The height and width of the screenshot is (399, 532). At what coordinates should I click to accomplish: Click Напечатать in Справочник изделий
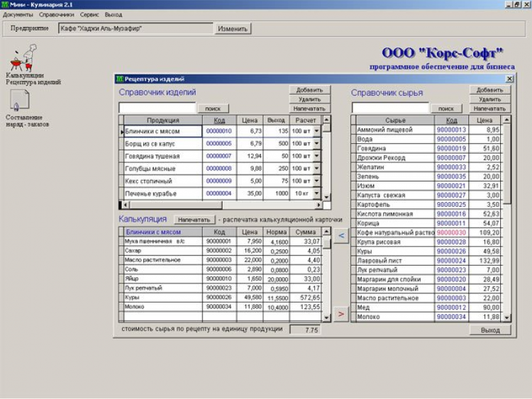tap(309, 109)
